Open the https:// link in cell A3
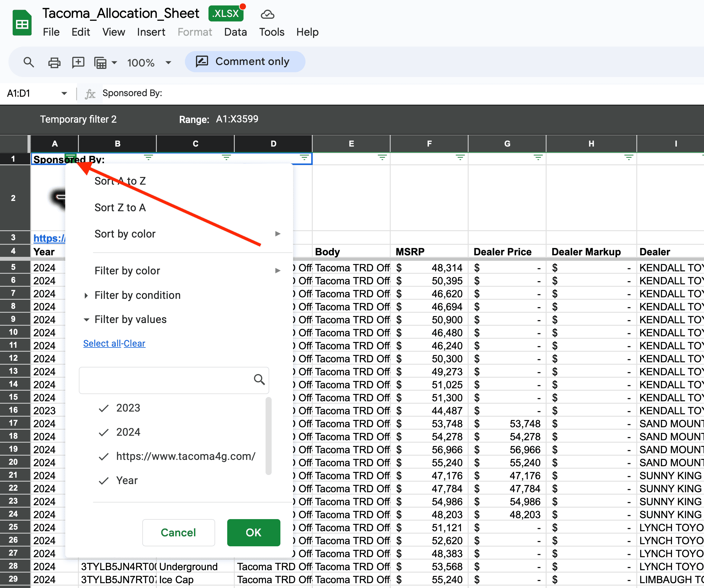This screenshot has width=704, height=588. [x=50, y=238]
